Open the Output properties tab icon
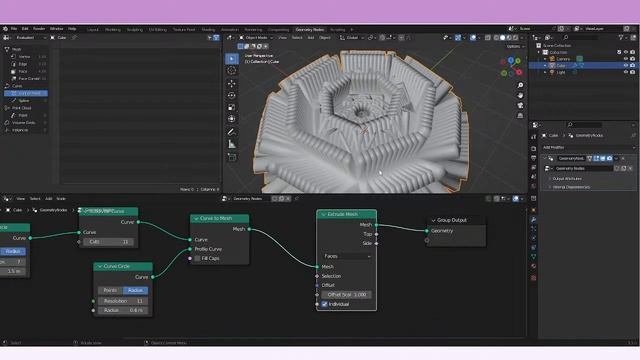 (x=533, y=158)
